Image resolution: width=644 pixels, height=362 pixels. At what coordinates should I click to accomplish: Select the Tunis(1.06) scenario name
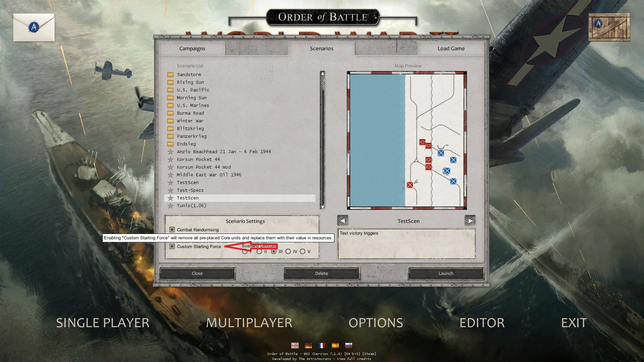coord(192,205)
